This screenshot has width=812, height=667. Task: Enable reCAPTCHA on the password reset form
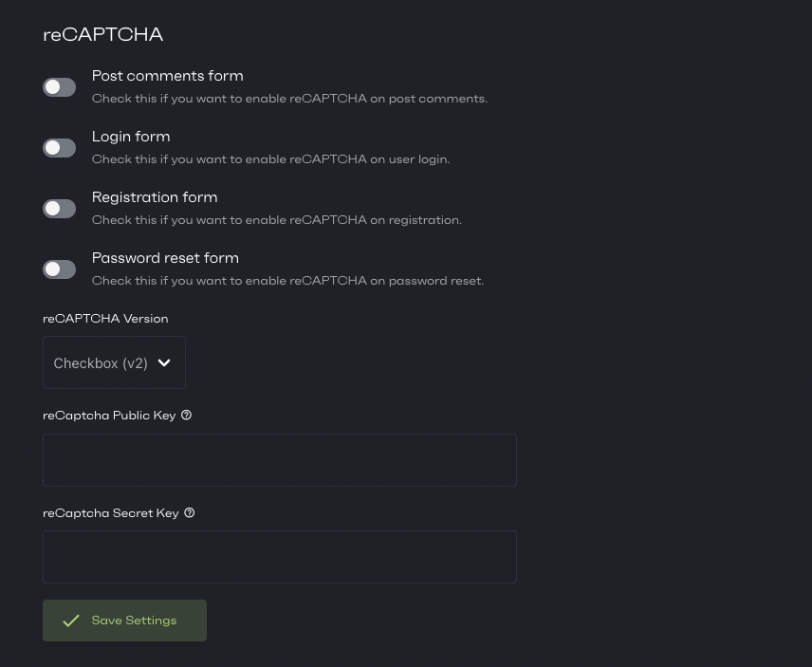[x=59, y=269]
